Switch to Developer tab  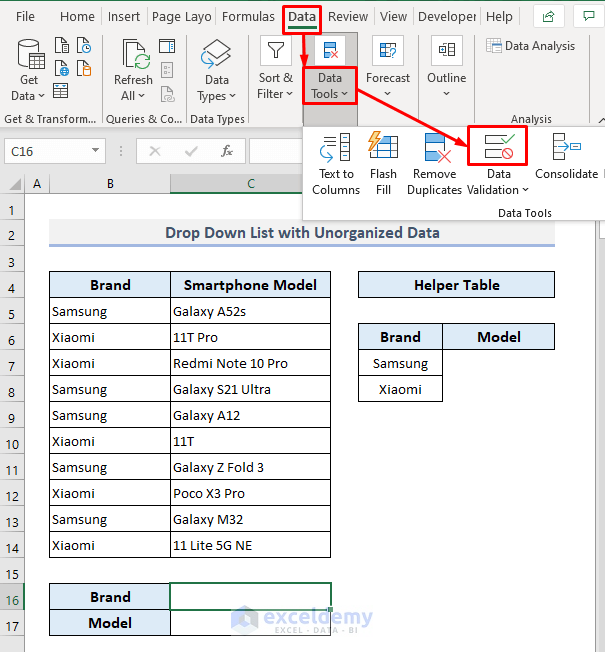[x=447, y=17]
